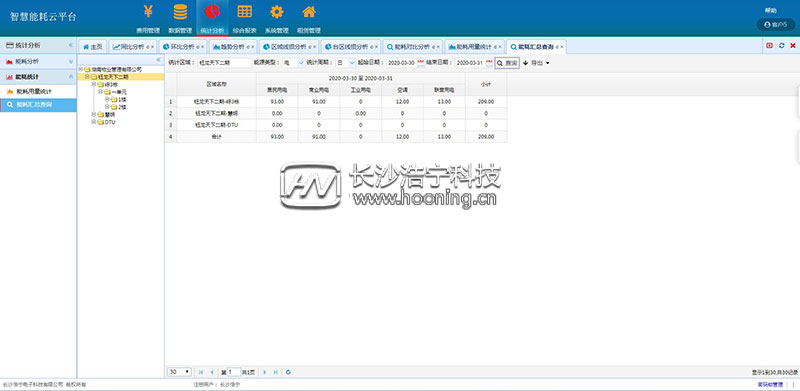The height and width of the screenshot is (391, 800).
Task: Go to the previous page in pagination
Action: coord(212,372)
